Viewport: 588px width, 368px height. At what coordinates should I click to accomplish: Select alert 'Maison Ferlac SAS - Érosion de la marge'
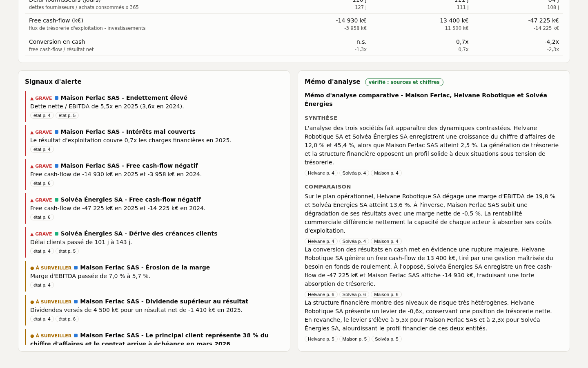(145, 267)
